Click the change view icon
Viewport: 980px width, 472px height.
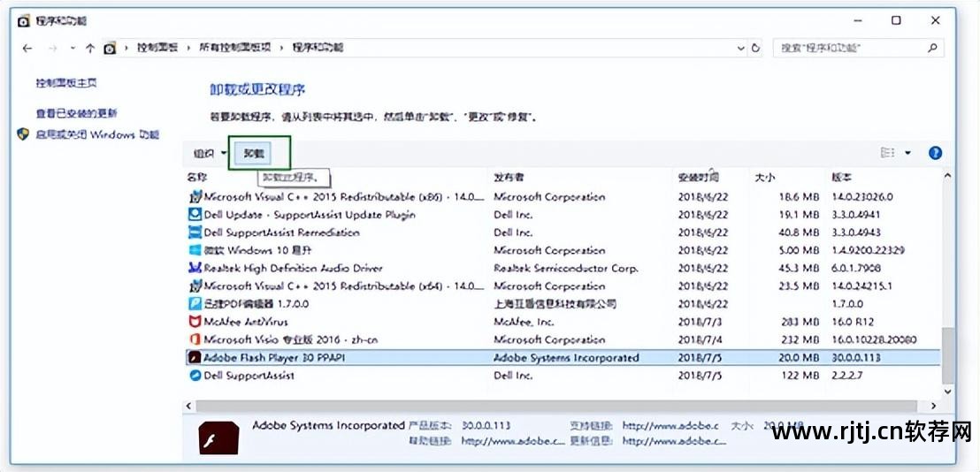click(x=887, y=153)
